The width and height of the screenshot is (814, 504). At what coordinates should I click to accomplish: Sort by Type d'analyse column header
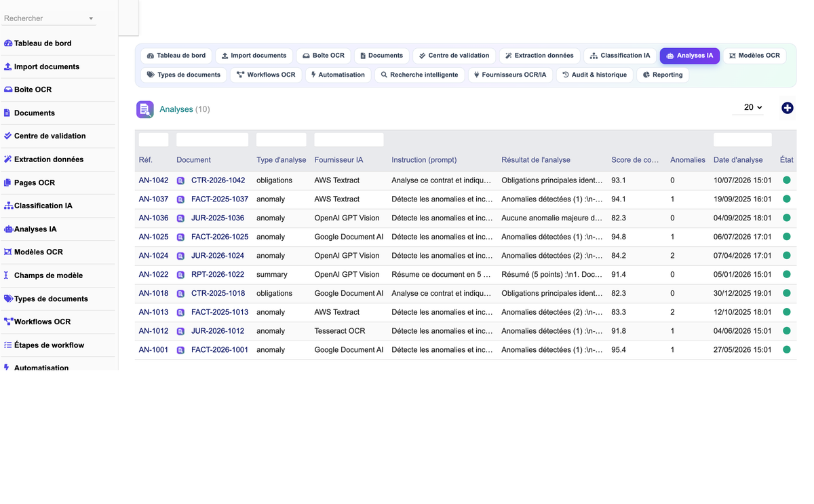(281, 160)
